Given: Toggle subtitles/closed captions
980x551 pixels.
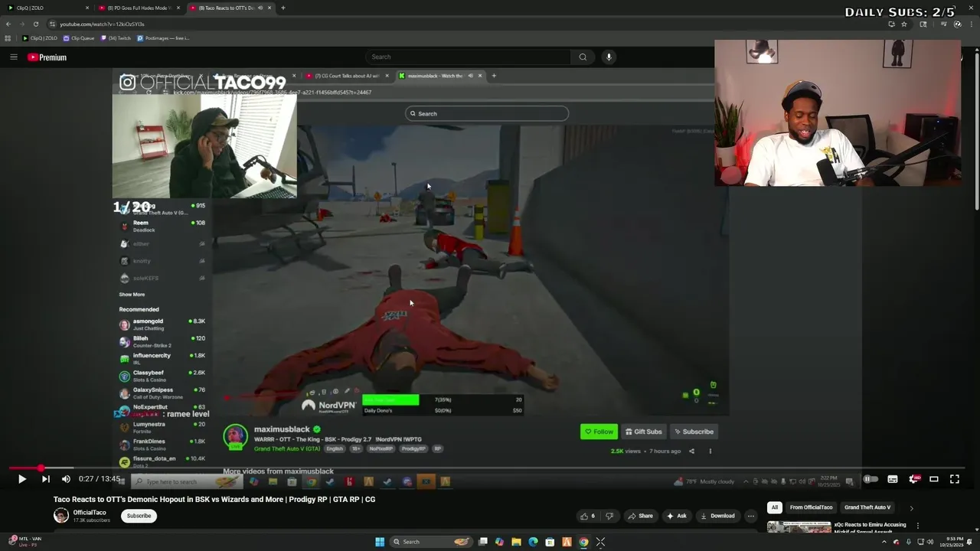Looking at the screenshot, I should pyautogui.click(x=892, y=479).
